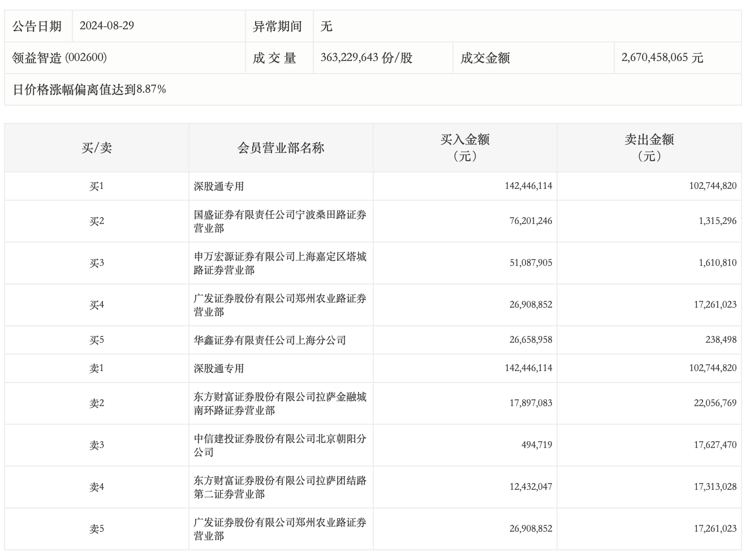Click the 会员营业部名称 column header

(x=281, y=148)
